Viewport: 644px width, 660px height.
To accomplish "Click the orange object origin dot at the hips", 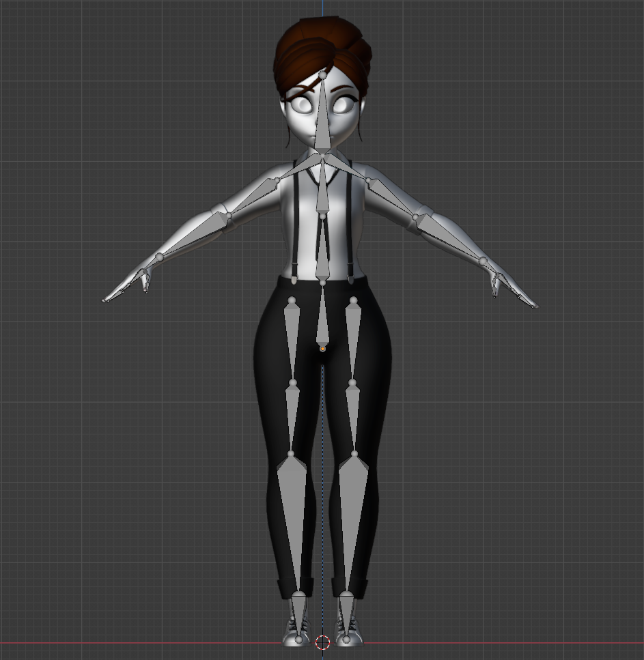I will [322, 349].
